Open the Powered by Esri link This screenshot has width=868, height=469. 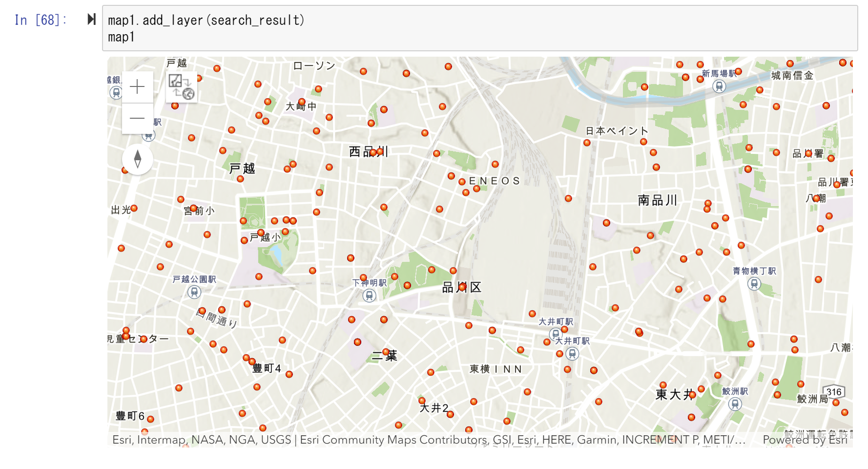tap(805, 440)
